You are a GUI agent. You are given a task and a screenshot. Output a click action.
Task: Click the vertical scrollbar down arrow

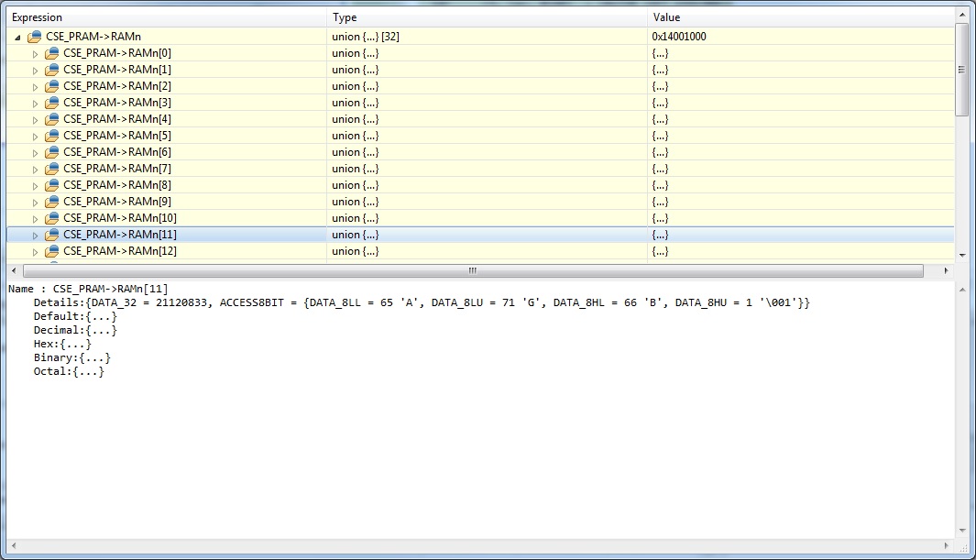[962, 257]
